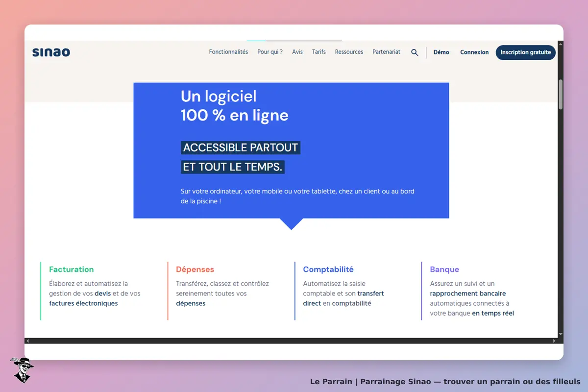This screenshot has height=392, width=588.
Task: Click the vertical scrollbar thumb
Action: [x=561, y=94]
